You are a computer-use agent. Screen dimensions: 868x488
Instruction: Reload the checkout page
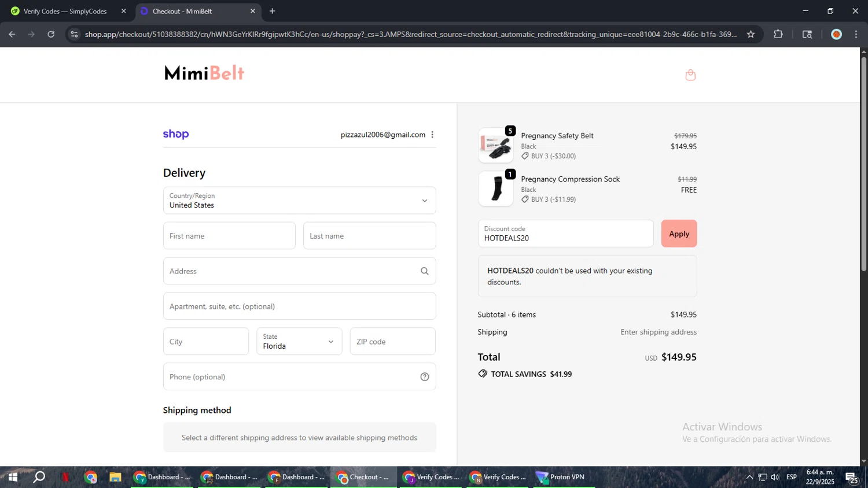[51, 34]
